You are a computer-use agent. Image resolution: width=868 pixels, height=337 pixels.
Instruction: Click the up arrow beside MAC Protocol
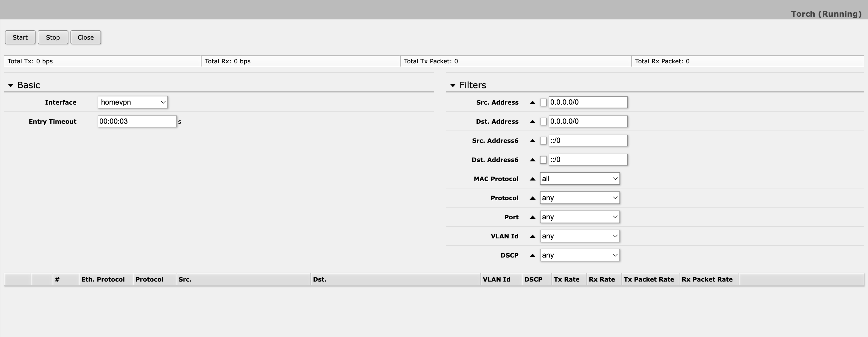(x=532, y=179)
